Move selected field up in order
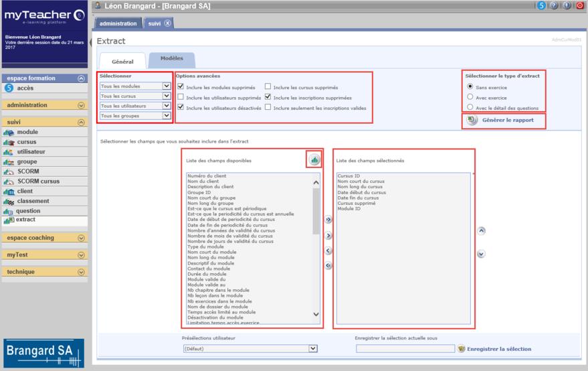Screen dimensions: 588x371 tap(481, 231)
